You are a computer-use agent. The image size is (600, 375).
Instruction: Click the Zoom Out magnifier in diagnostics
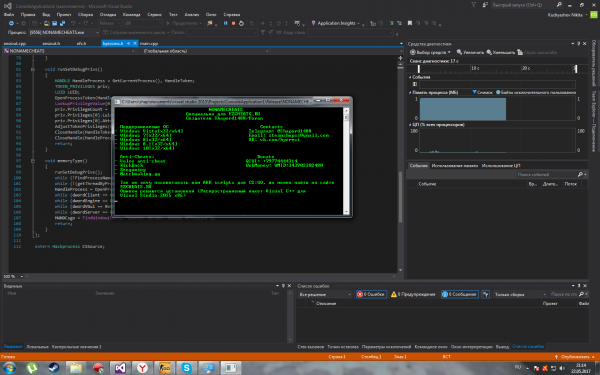point(489,52)
